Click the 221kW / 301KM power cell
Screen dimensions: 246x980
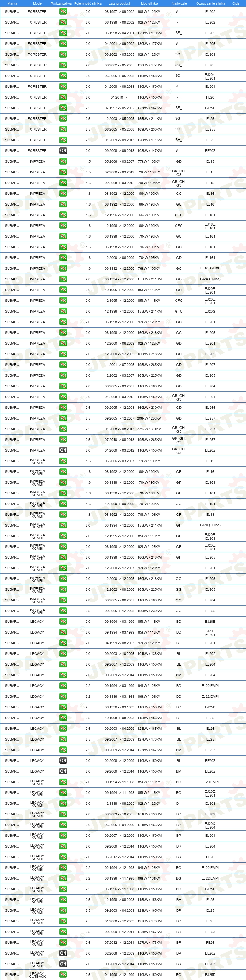pyautogui.click(x=149, y=429)
